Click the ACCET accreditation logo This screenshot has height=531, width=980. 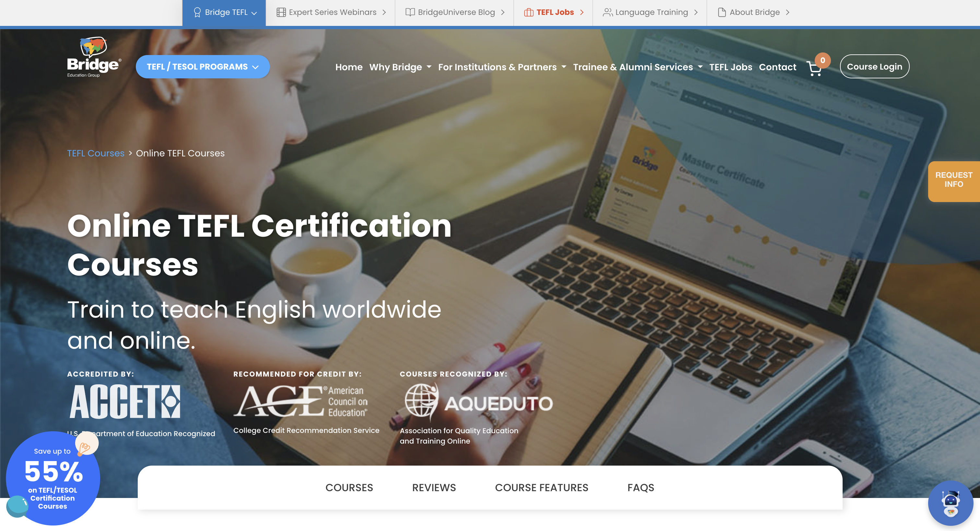click(125, 402)
